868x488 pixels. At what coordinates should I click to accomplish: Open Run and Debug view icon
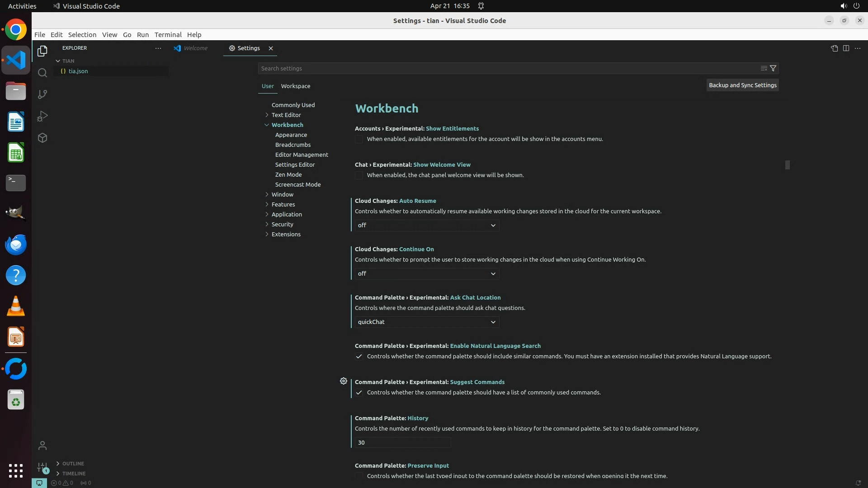[42, 116]
